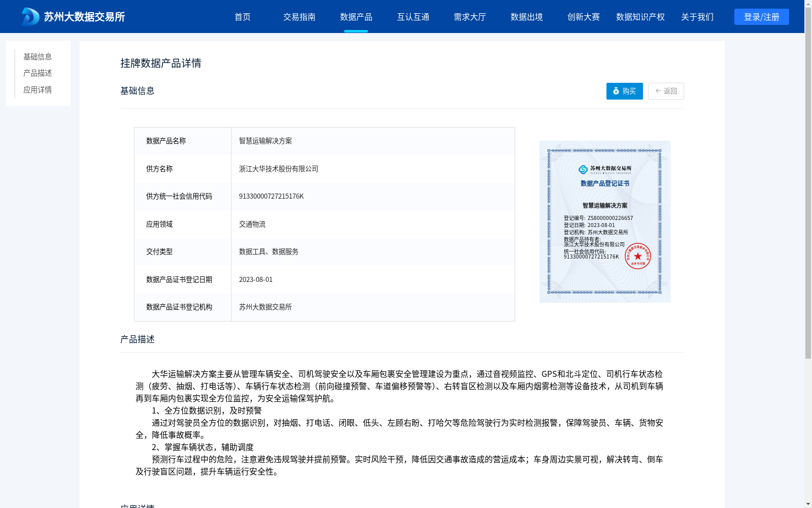Image resolution: width=812 pixels, height=508 pixels.
Task: Open the 数据知识产权 menu item
Action: pyautogui.click(x=640, y=17)
